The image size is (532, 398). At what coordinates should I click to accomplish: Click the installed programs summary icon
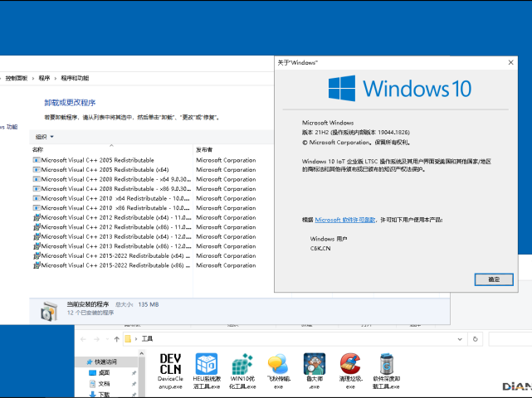coord(49,311)
